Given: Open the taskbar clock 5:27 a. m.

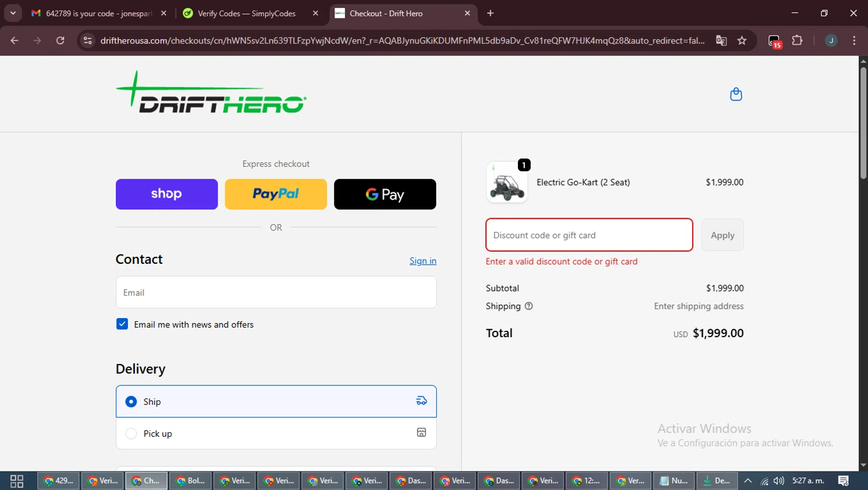Looking at the screenshot, I should click(808, 481).
